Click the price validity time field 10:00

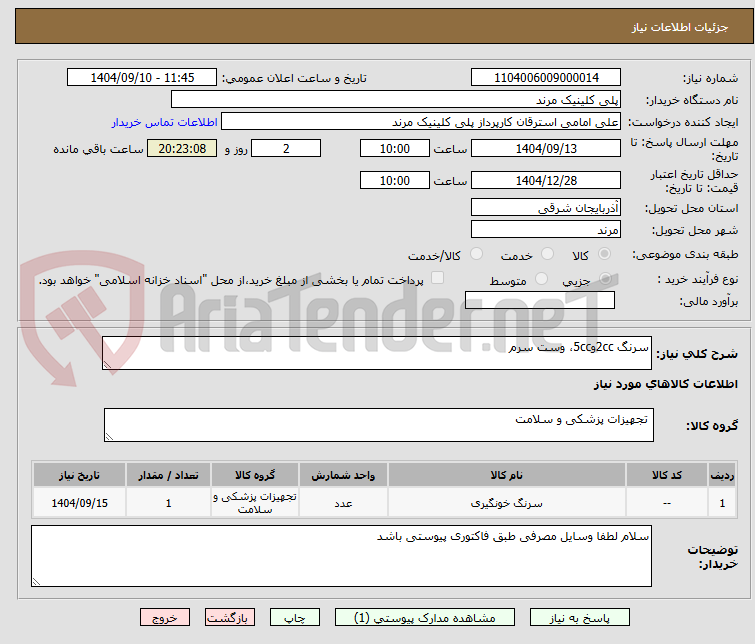[x=395, y=180]
